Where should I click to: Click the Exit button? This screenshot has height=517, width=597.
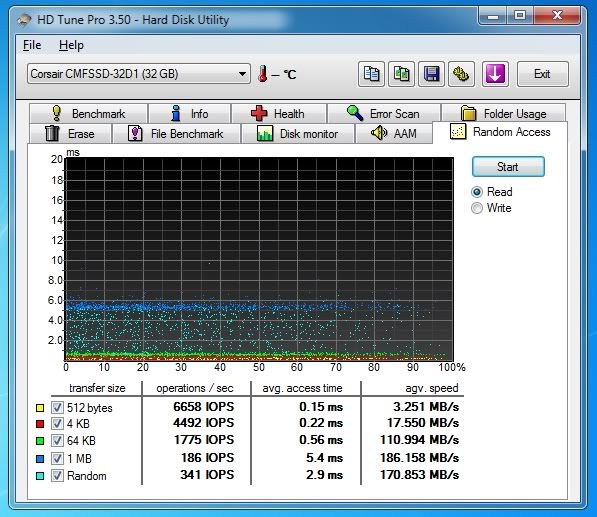tap(542, 74)
